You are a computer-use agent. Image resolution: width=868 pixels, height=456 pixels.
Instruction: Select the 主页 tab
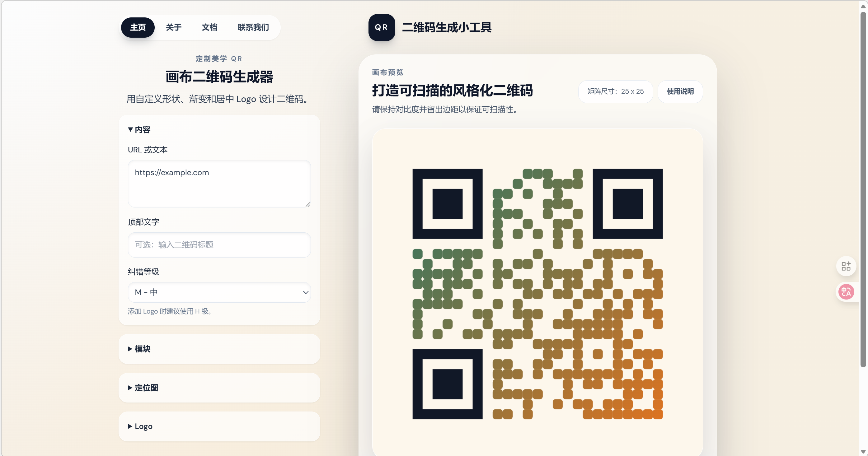point(138,27)
